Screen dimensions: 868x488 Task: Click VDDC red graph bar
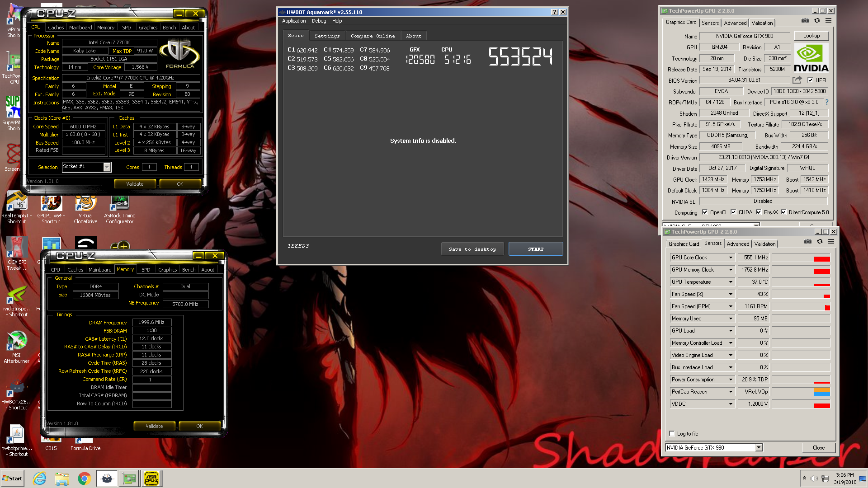821,405
